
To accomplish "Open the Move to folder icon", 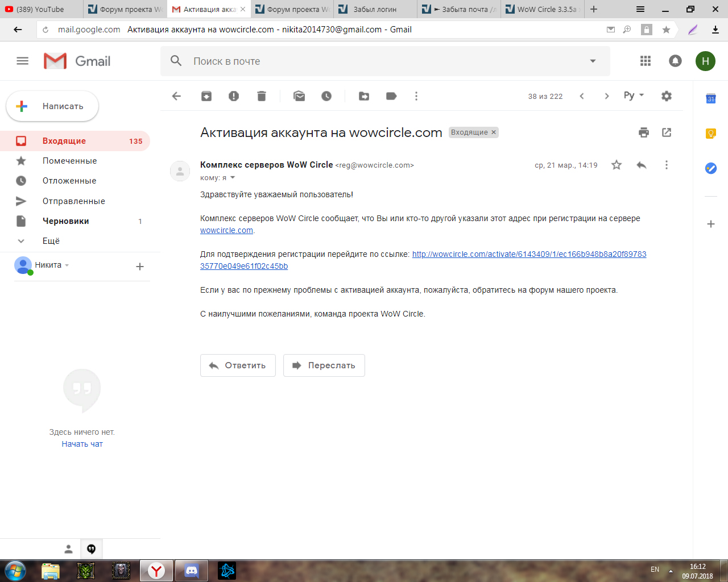I will pos(364,96).
